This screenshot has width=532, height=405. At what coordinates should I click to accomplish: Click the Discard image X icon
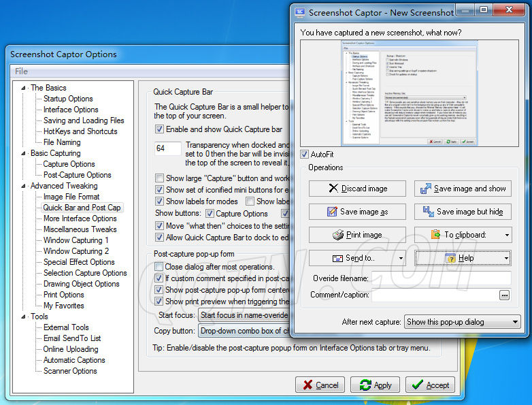[x=333, y=189]
